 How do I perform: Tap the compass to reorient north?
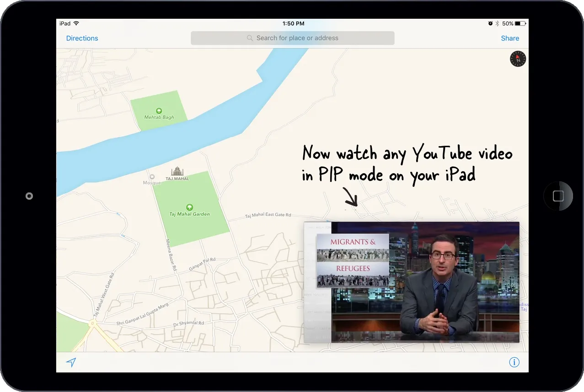pyautogui.click(x=518, y=58)
